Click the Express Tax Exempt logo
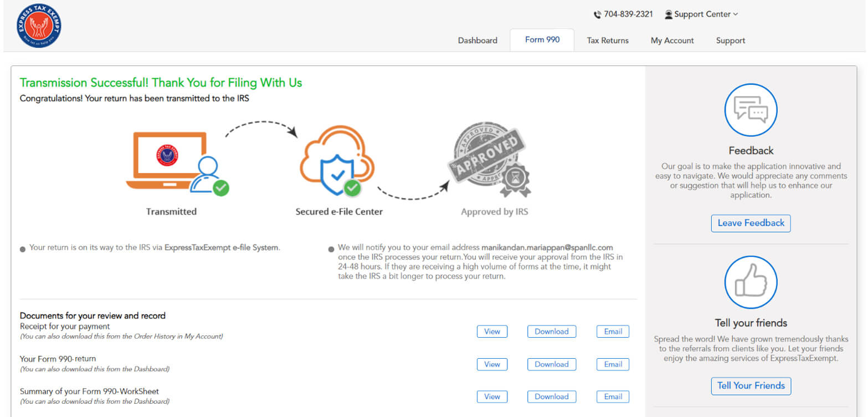 (x=39, y=26)
